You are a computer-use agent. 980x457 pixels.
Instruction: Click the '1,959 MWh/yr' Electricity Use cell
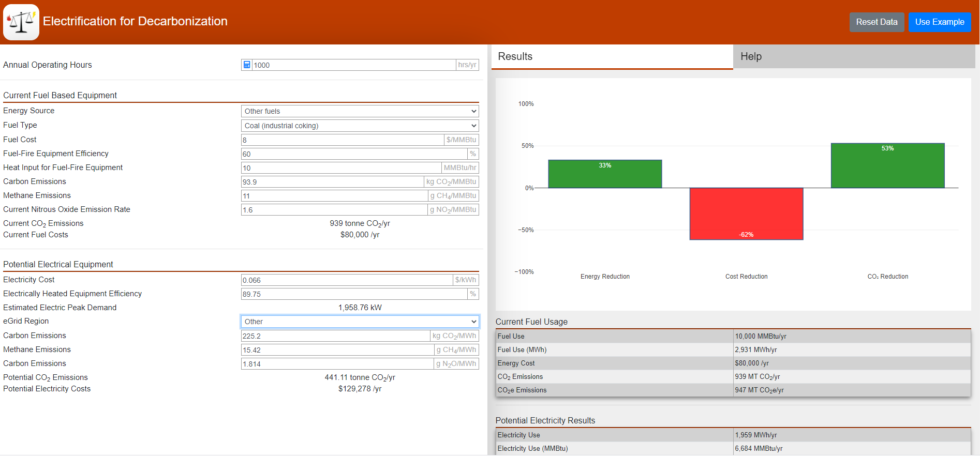pos(852,435)
